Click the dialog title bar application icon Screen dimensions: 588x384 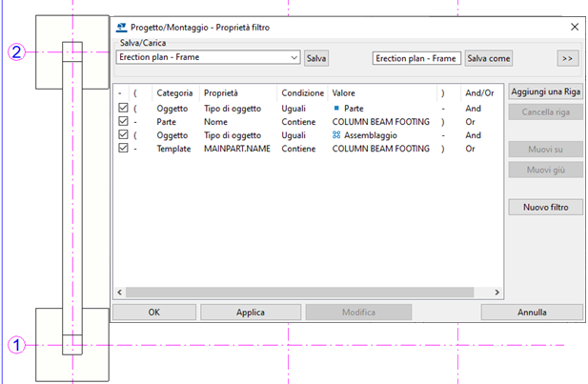click(x=121, y=28)
